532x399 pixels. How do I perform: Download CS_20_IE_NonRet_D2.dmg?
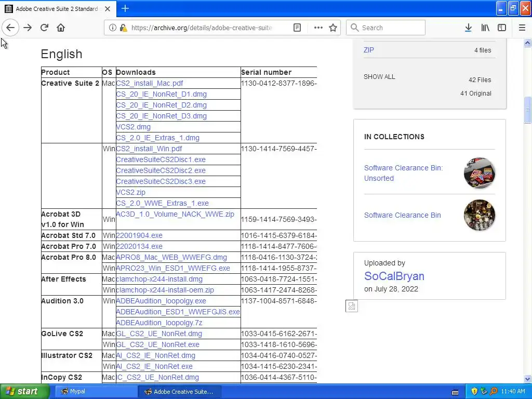pos(161,105)
